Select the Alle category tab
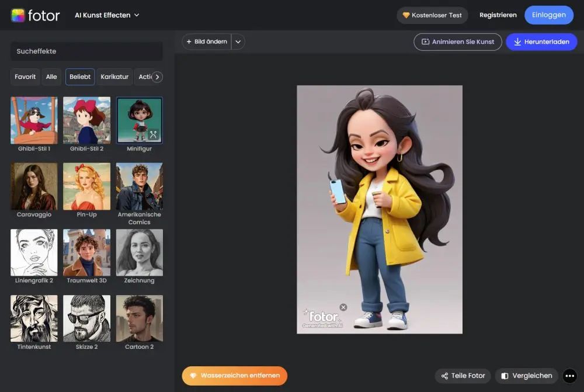 (x=51, y=77)
